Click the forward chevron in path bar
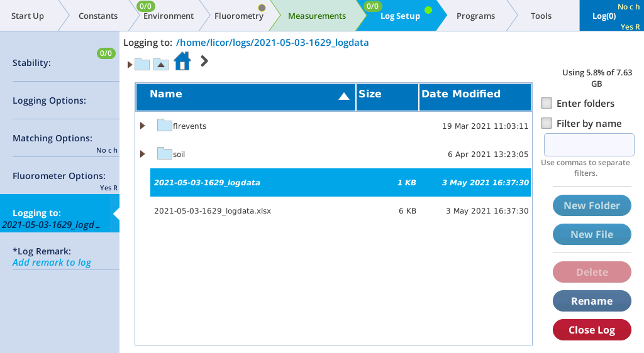This screenshot has height=353, width=644. [x=204, y=61]
